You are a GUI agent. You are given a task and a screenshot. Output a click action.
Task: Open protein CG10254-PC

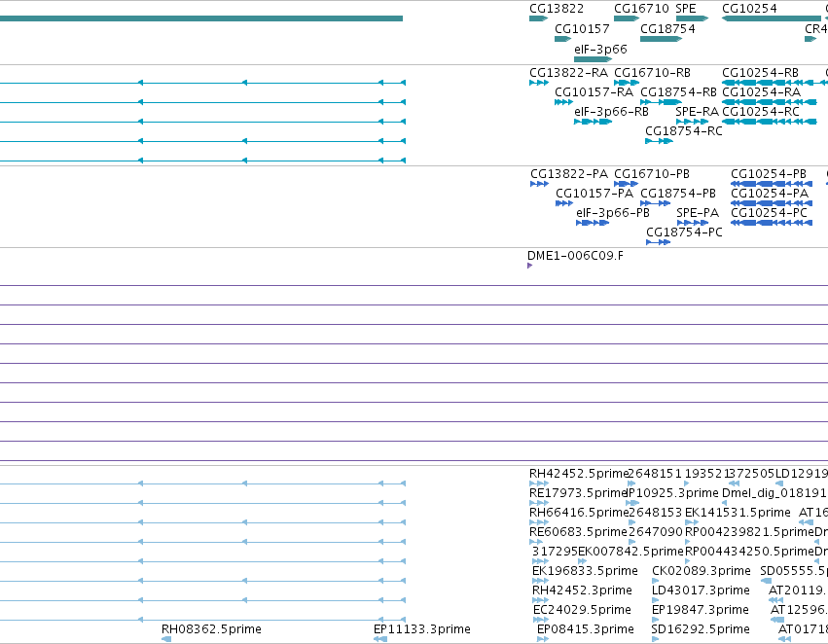(x=770, y=213)
